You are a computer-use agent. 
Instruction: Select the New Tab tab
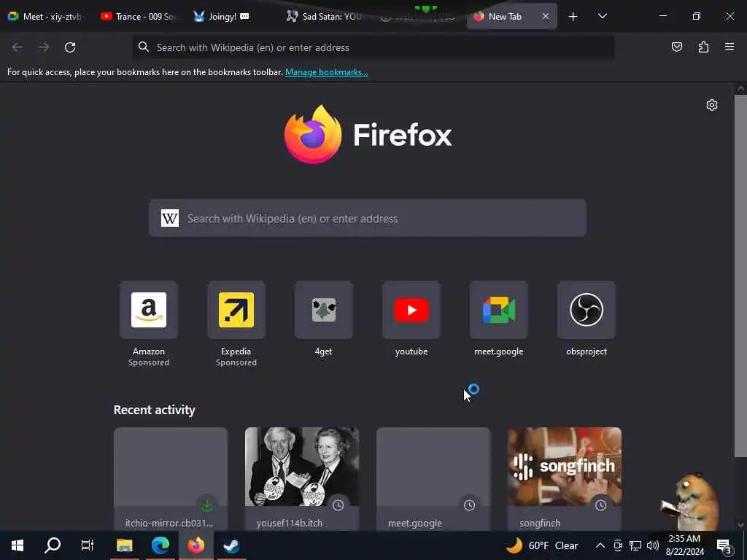(x=505, y=17)
